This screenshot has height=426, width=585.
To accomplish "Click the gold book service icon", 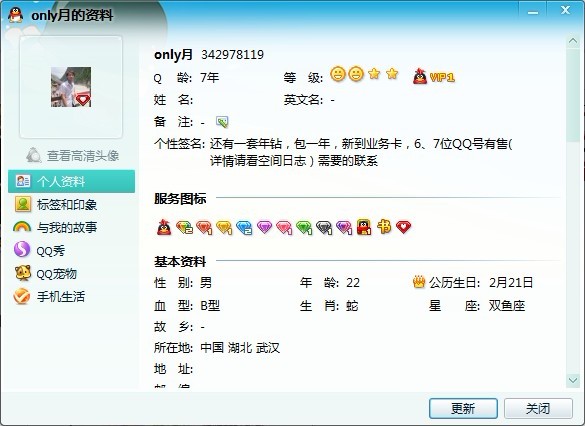I will [x=384, y=226].
